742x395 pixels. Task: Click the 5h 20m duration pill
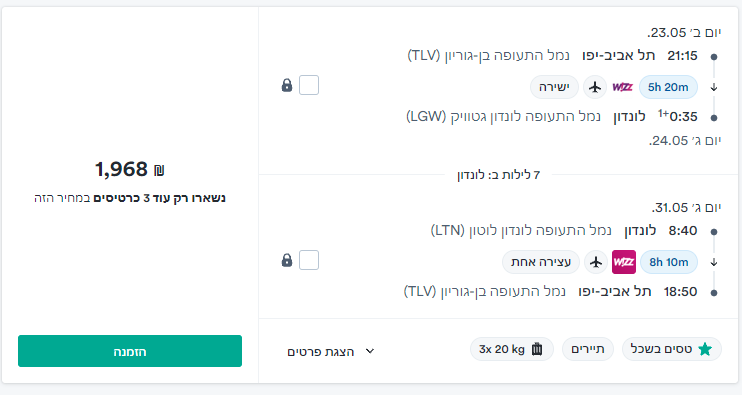tap(668, 87)
